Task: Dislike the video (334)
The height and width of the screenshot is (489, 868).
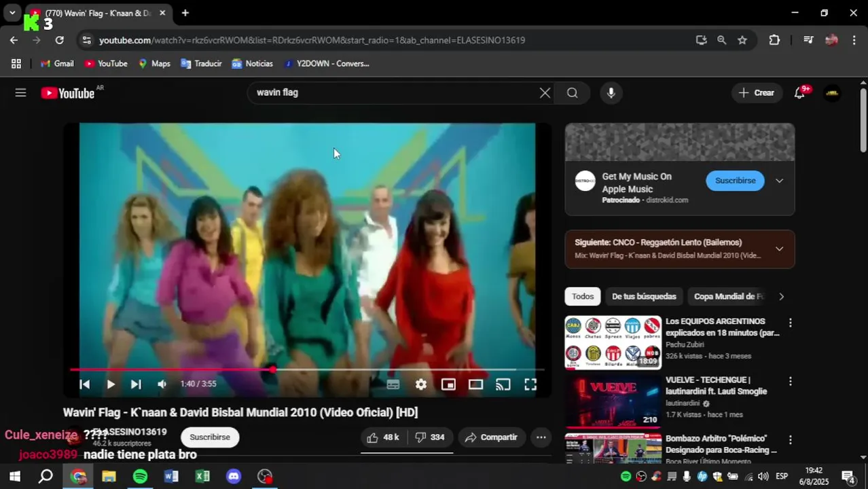Action: tap(429, 437)
